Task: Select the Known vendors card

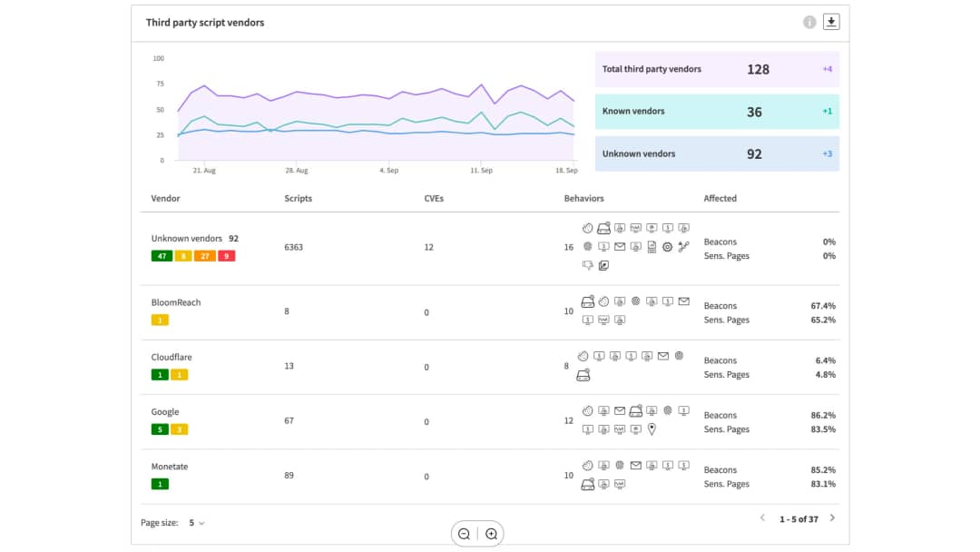Action: [x=717, y=112]
